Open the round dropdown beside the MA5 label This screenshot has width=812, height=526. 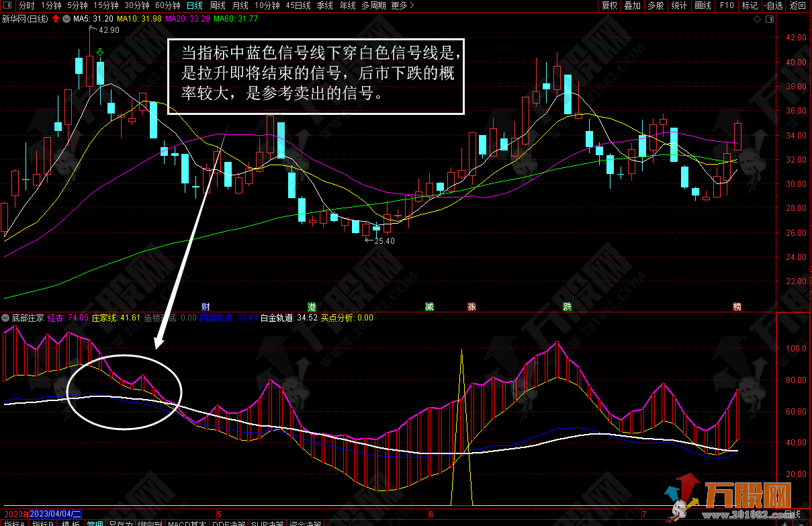[x=66, y=19]
